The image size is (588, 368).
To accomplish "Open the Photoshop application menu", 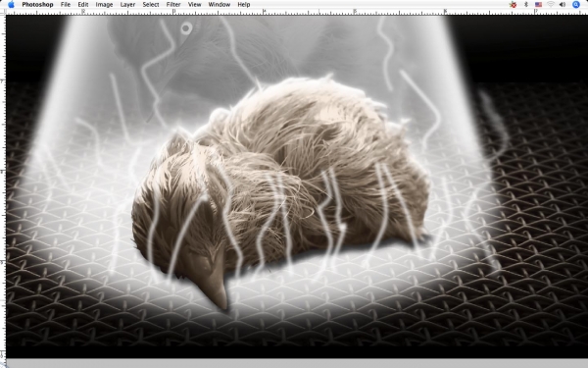I will point(37,5).
